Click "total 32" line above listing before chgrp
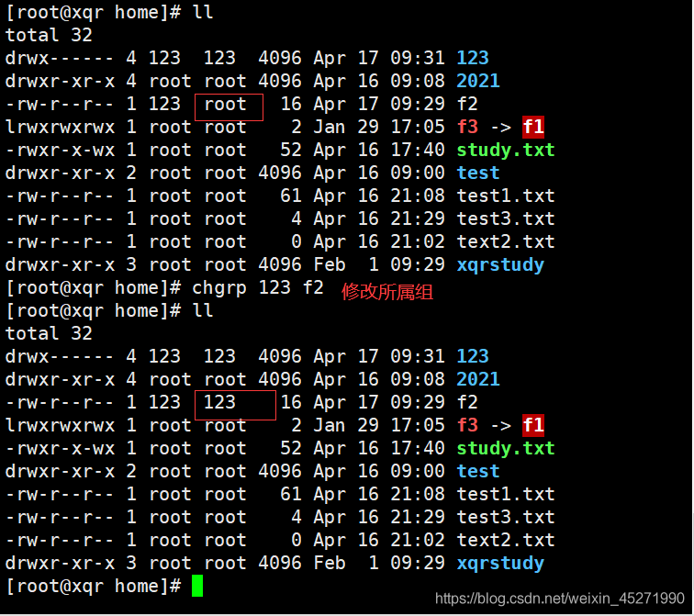694x616 pixels. click(x=49, y=35)
